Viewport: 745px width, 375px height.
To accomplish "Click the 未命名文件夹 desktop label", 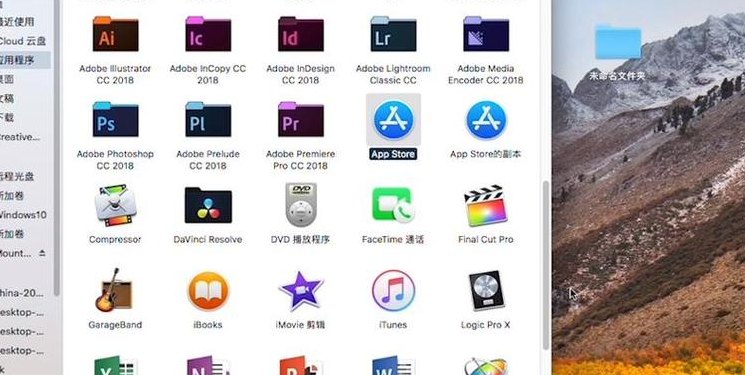I will click(x=618, y=76).
